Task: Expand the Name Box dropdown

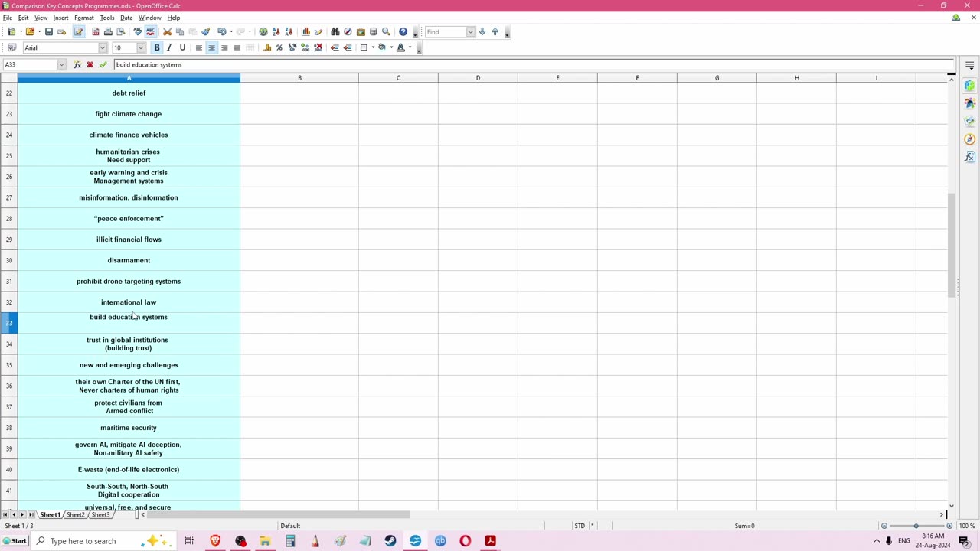Action: pos(61,65)
